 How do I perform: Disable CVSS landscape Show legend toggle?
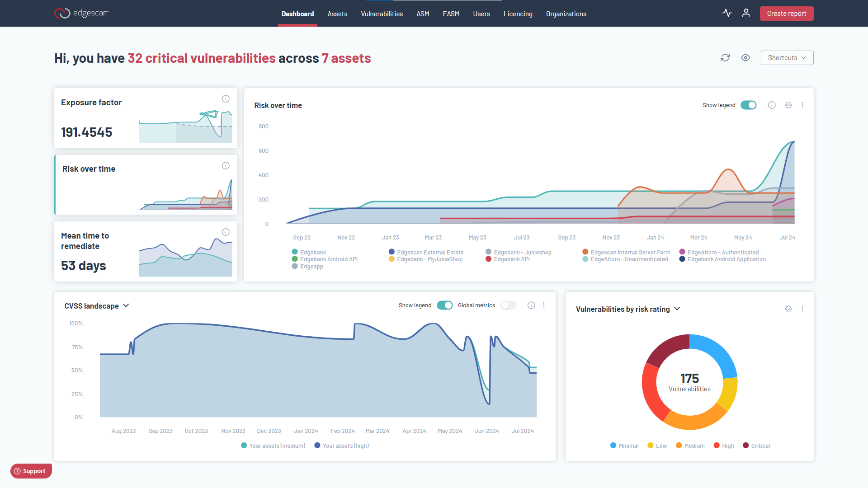point(444,305)
